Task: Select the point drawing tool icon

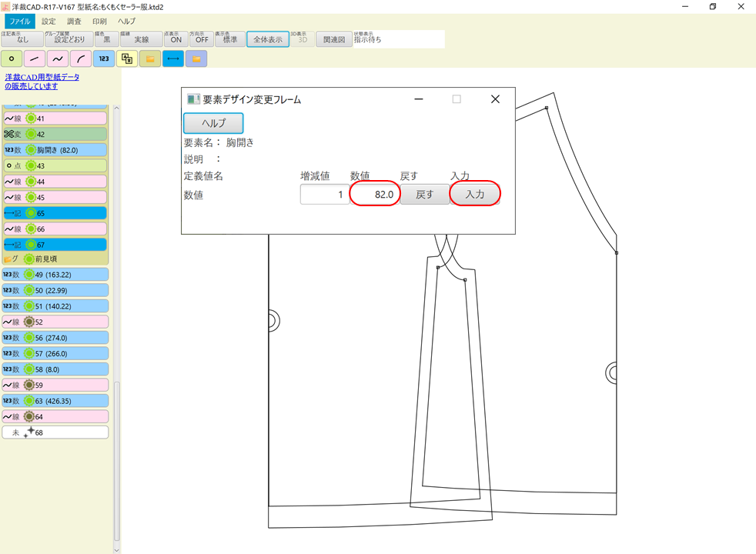Action: (x=12, y=58)
